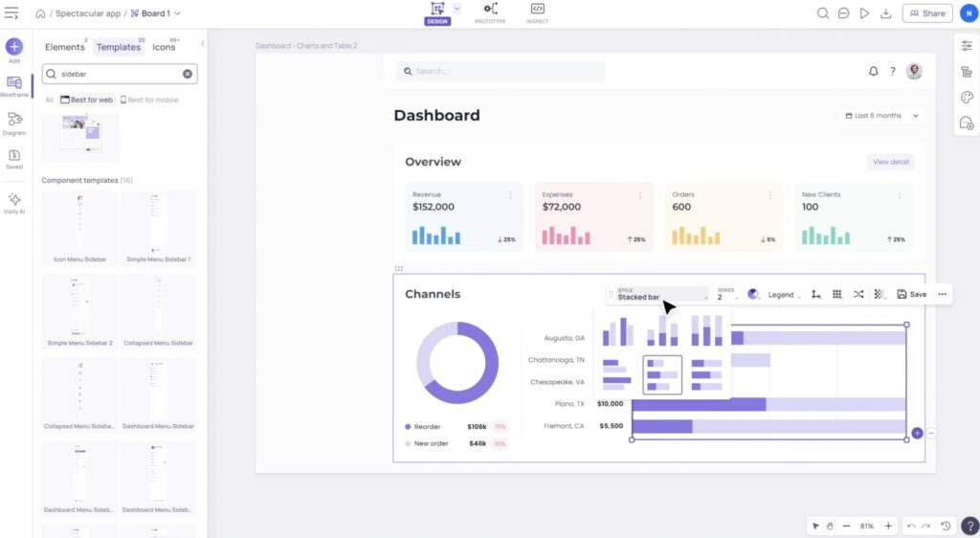The height and width of the screenshot is (538, 980).
Task: Open the layers panel icon on right
Action: pyautogui.click(x=967, y=72)
